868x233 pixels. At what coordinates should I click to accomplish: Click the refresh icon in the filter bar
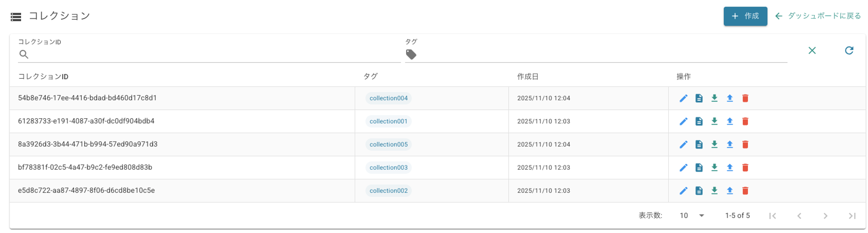[849, 51]
